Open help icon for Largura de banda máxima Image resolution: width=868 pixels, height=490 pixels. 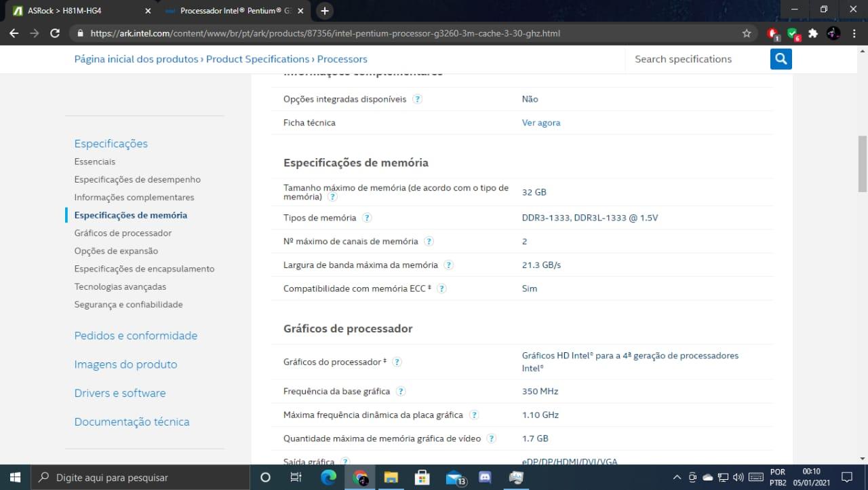coord(448,265)
